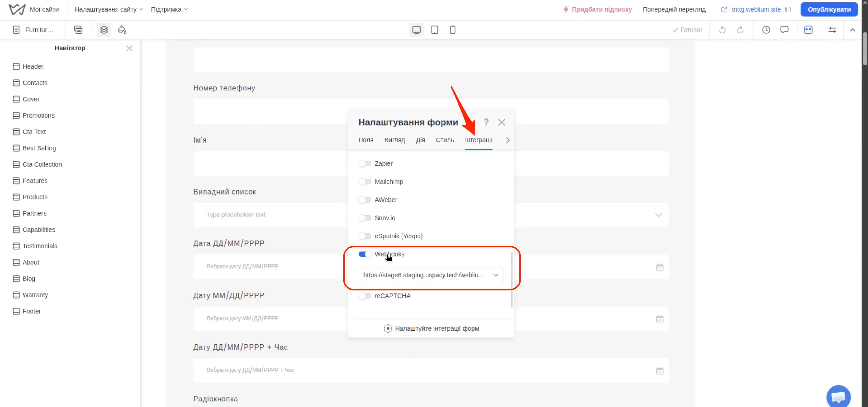Viewport: 868px width, 407px height.
Task: Click the Weblium logo icon
Action: coord(17,9)
